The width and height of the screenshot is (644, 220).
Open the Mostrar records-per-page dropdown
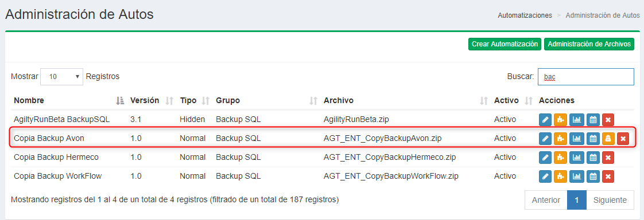tap(61, 77)
